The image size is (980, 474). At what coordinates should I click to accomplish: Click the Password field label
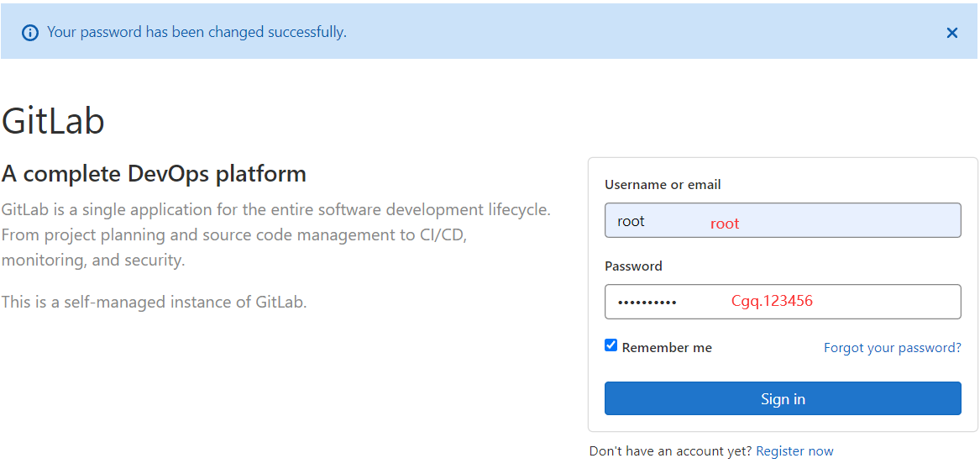pos(633,266)
